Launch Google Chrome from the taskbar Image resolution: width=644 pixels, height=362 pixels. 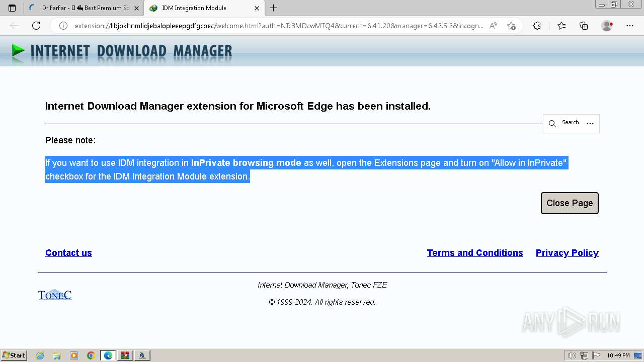coord(91,355)
